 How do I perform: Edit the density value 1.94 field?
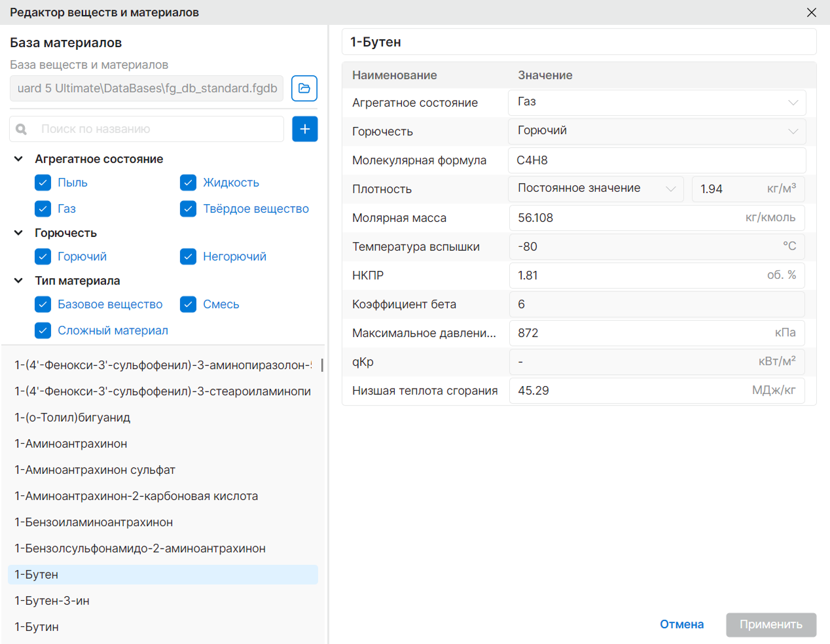(749, 189)
